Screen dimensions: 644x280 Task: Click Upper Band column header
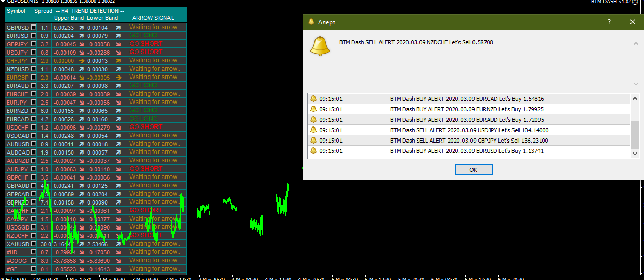point(69,18)
